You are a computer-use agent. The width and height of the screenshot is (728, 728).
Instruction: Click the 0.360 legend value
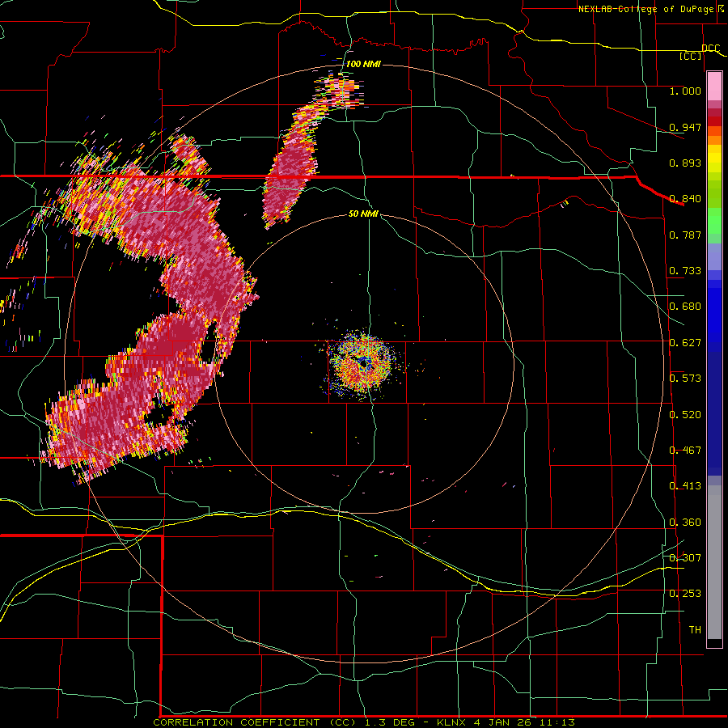[x=685, y=523]
